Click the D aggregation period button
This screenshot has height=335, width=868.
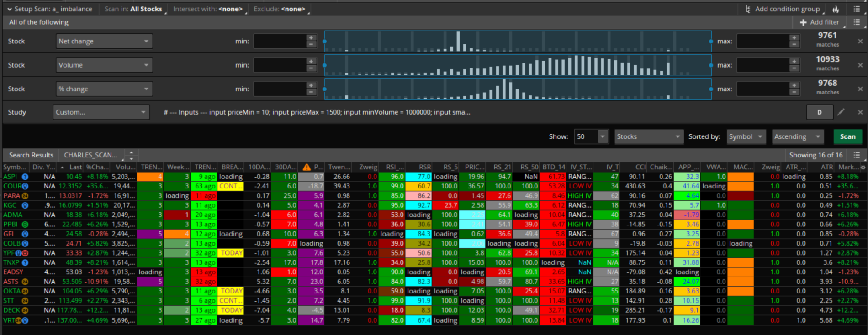click(x=819, y=112)
